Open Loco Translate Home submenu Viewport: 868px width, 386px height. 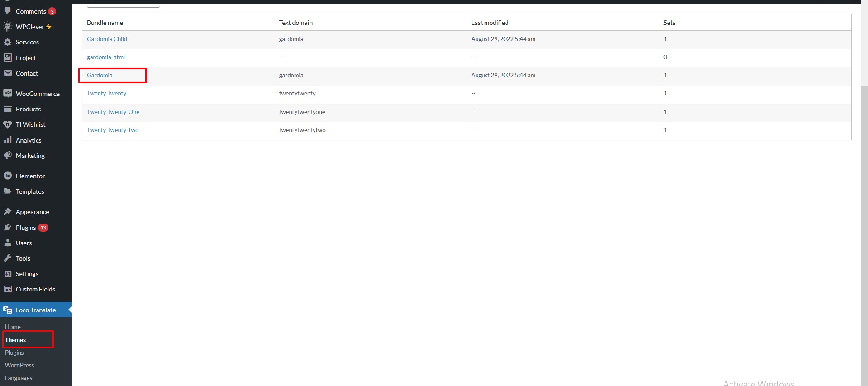click(13, 327)
